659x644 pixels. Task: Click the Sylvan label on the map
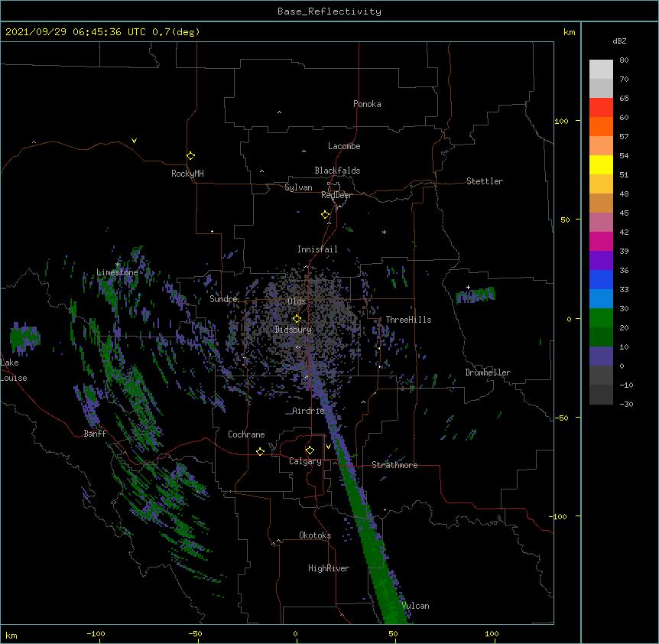click(x=298, y=187)
